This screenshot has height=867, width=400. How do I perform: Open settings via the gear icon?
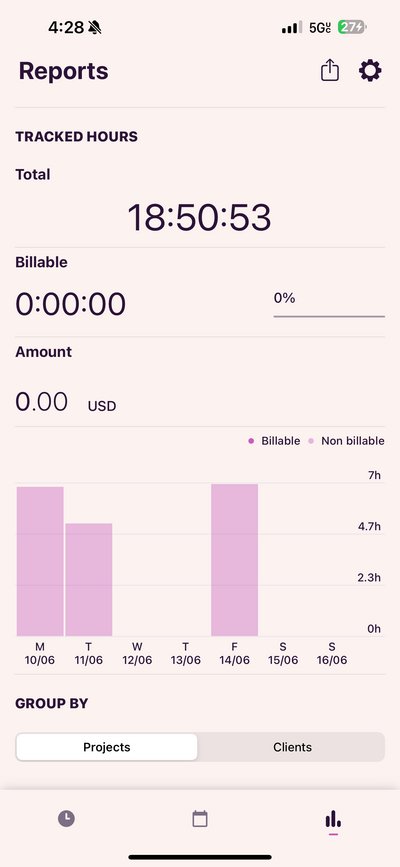click(x=370, y=71)
